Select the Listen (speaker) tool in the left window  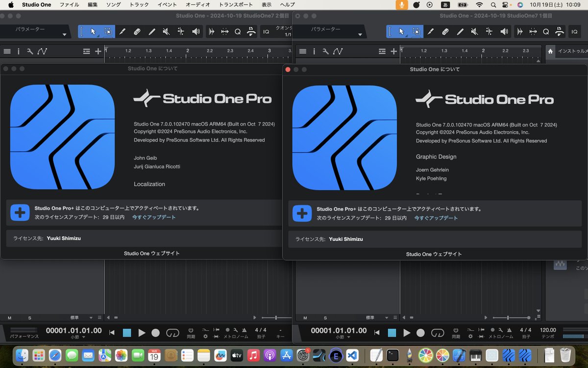pos(196,31)
